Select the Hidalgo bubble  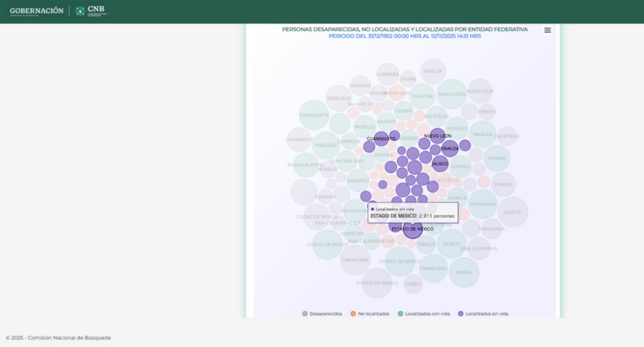coord(457,128)
